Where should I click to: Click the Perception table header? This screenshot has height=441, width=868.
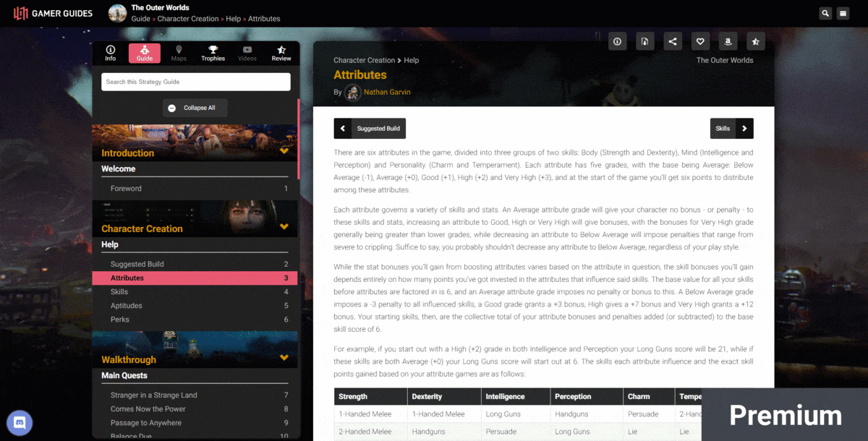click(587, 397)
